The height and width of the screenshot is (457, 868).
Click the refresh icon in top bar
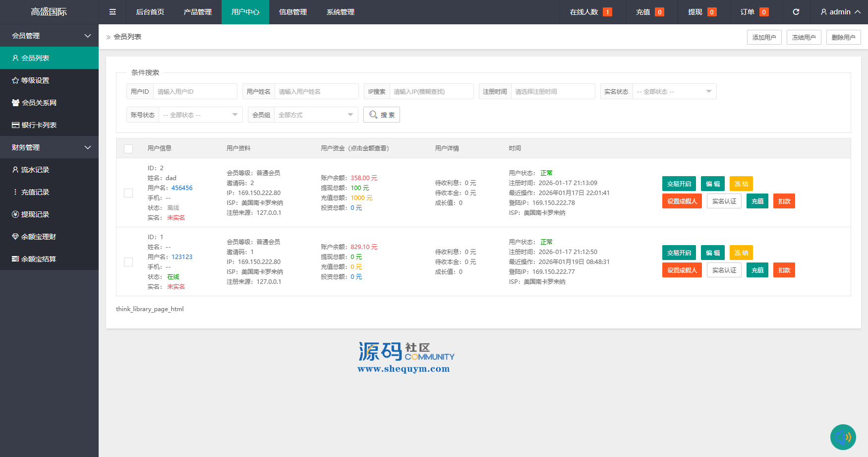point(796,12)
